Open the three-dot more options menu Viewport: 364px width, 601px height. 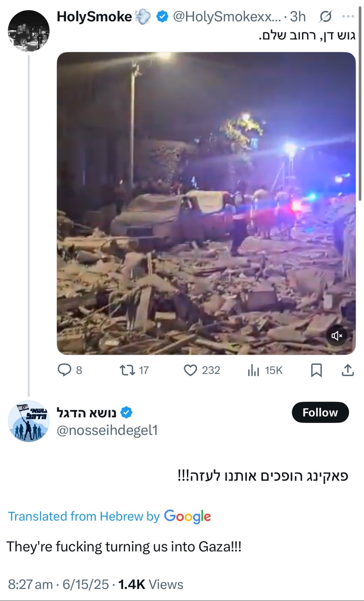tap(348, 17)
